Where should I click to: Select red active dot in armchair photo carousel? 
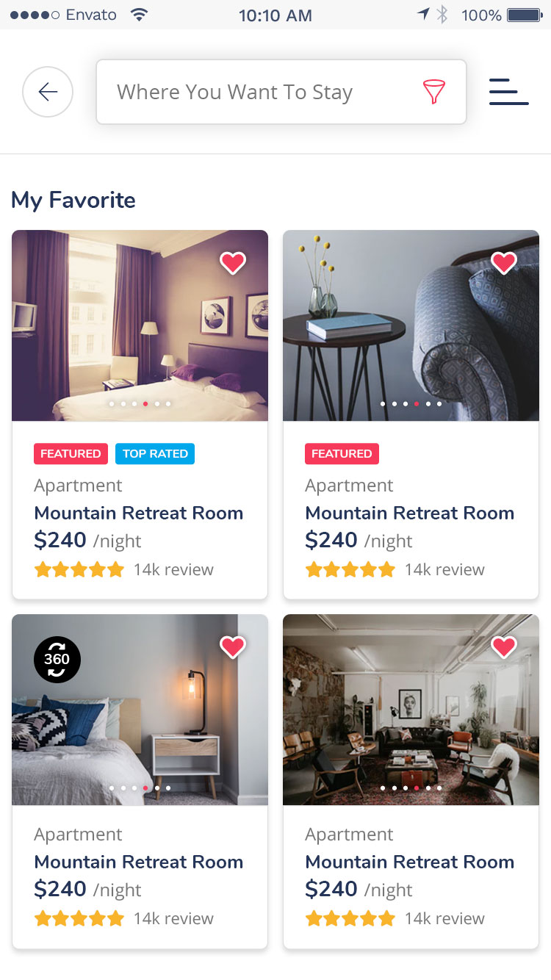coord(417,404)
